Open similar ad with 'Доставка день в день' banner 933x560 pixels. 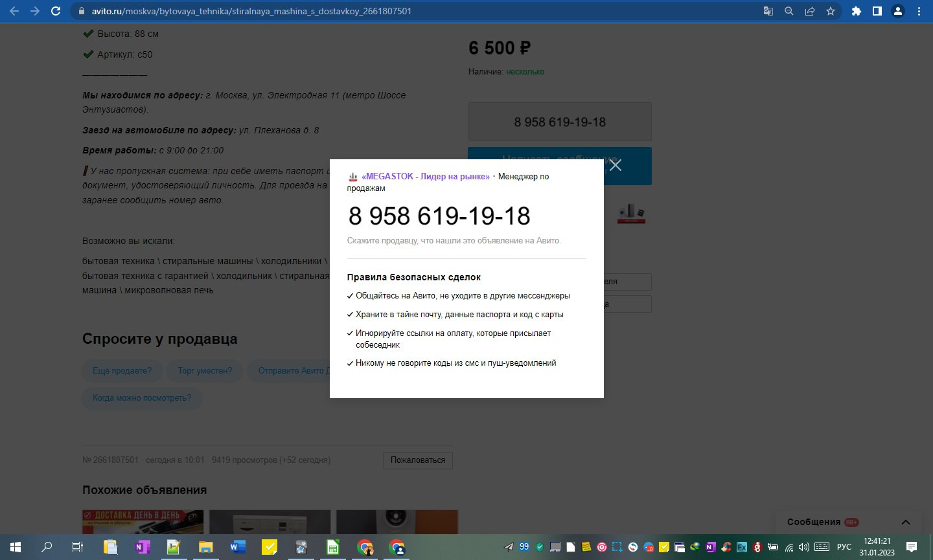(x=143, y=522)
